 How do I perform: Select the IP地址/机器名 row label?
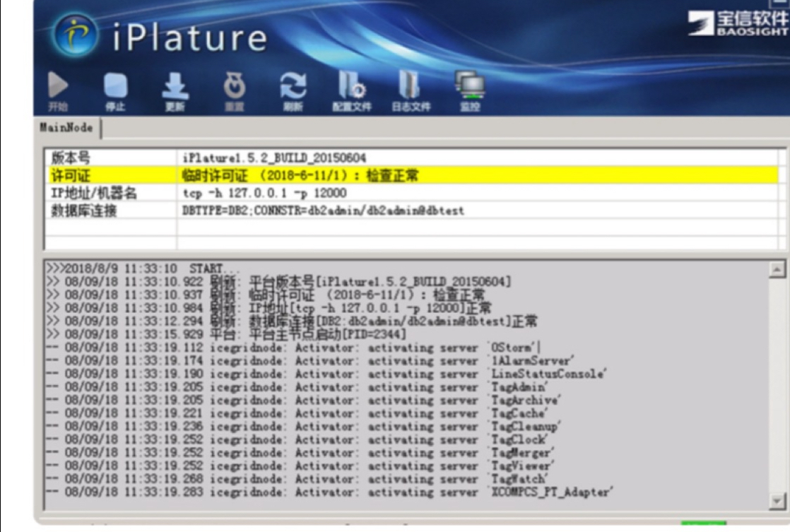(x=94, y=193)
